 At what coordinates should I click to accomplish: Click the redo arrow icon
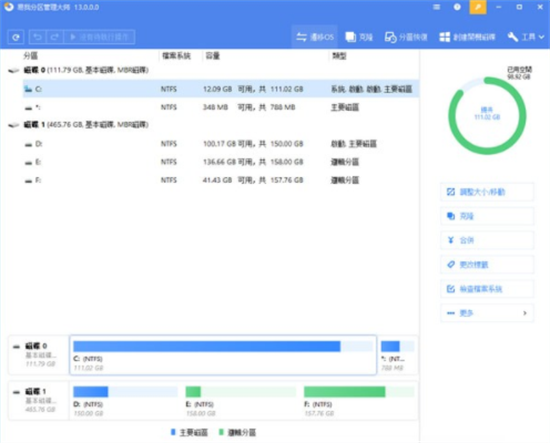tap(55, 37)
